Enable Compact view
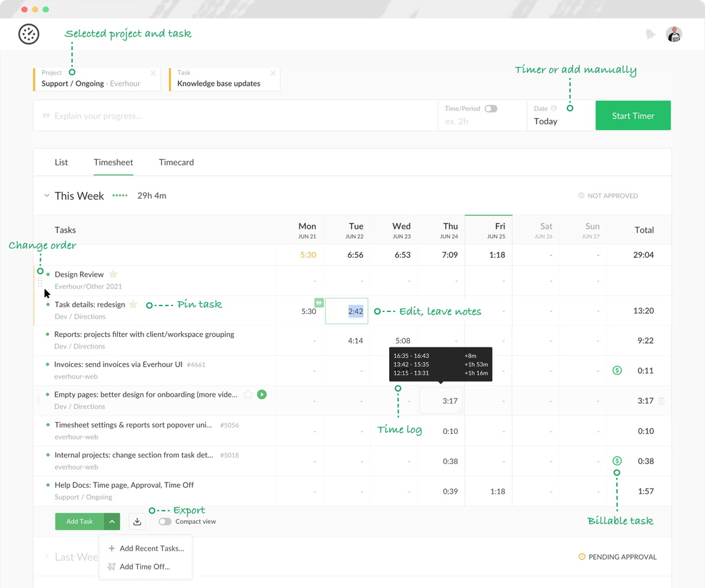 point(164,521)
